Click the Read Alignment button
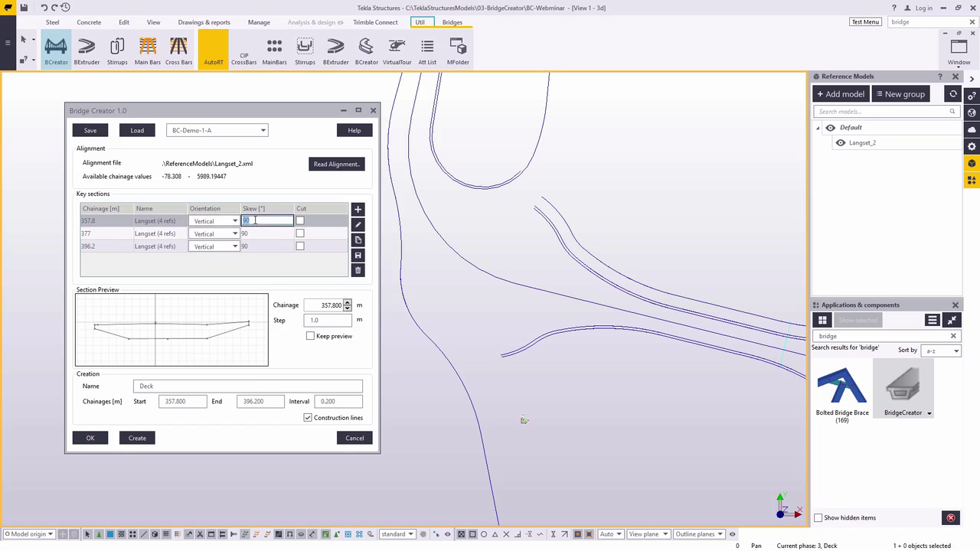The width and height of the screenshot is (980, 551). tap(336, 164)
